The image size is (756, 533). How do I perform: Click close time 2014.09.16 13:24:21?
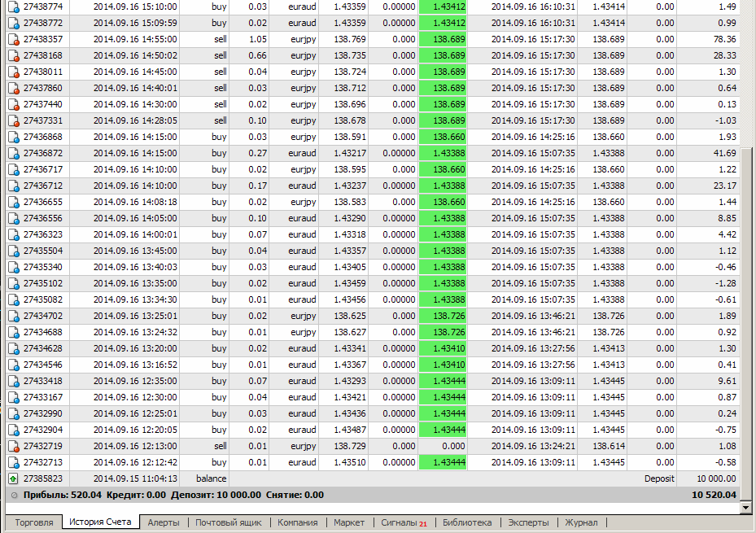tap(533, 446)
